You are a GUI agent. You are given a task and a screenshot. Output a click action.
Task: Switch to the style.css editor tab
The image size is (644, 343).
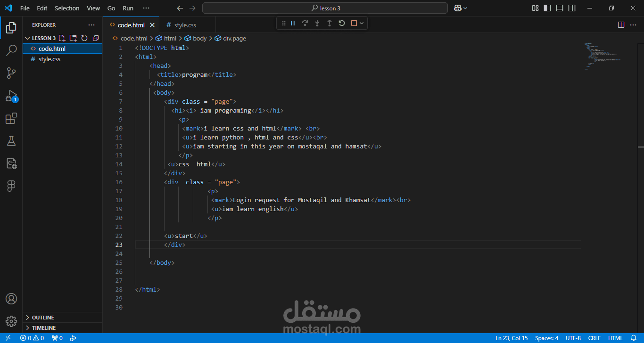coord(188,25)
